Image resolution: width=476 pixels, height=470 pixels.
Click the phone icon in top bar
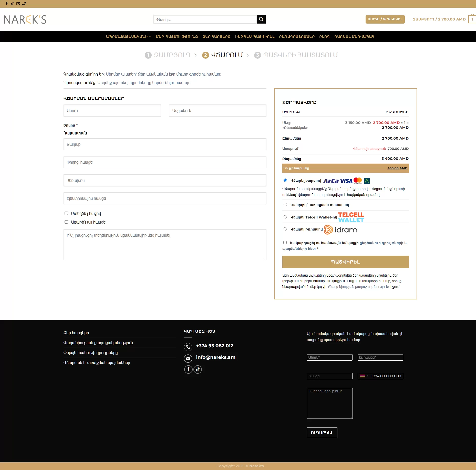24,4
